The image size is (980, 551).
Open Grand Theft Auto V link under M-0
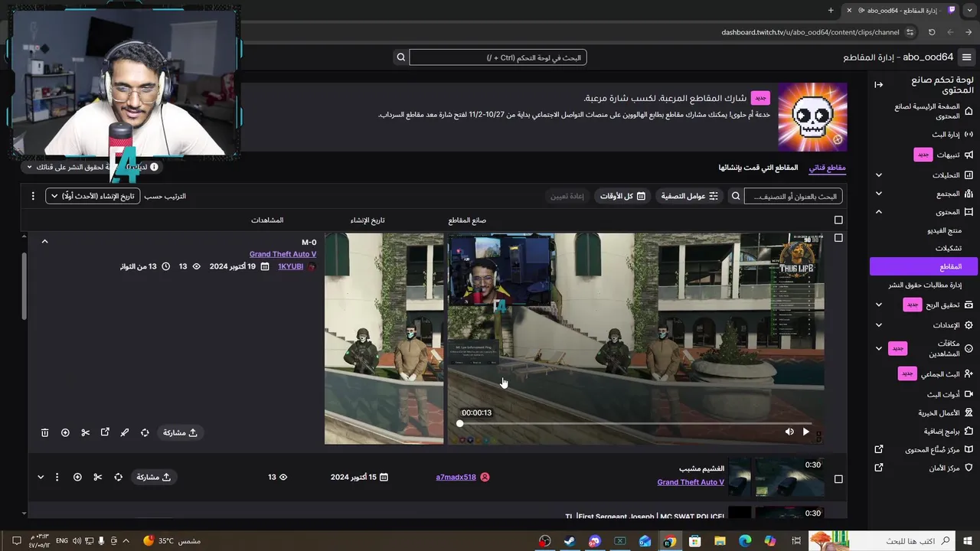[x=283, y=254]
